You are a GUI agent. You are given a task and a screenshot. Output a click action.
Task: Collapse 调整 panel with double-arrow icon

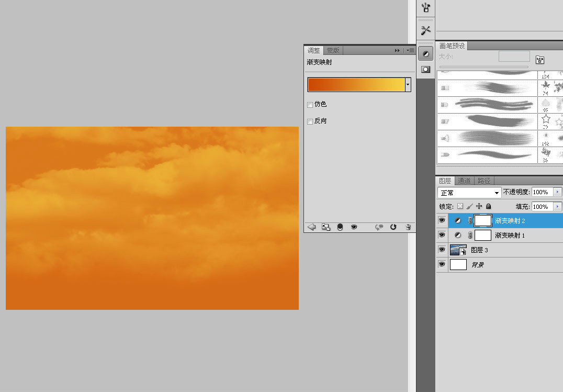[397, 51]
